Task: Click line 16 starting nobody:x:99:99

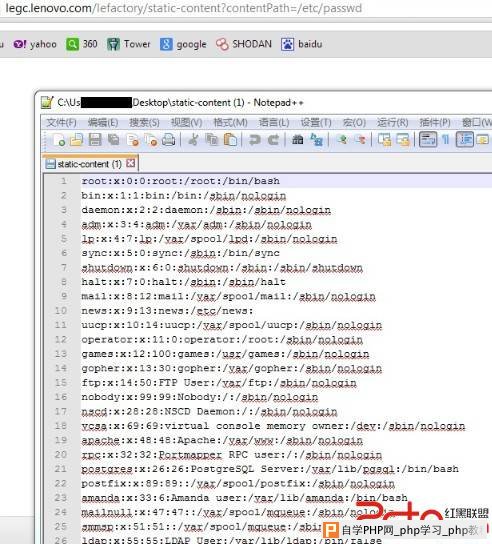Action: pyautogui.click(x=200, y=397)
